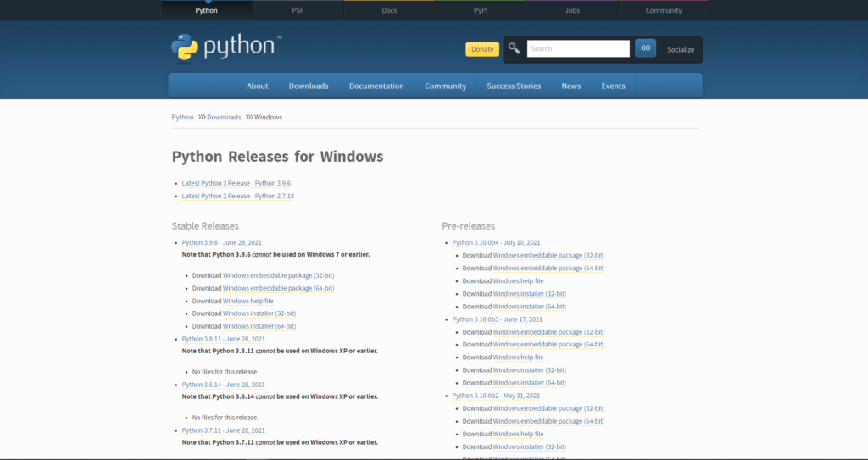Click the Python logo in the header
Viewport: 868px width, 460px height.
tap(226, 47)
